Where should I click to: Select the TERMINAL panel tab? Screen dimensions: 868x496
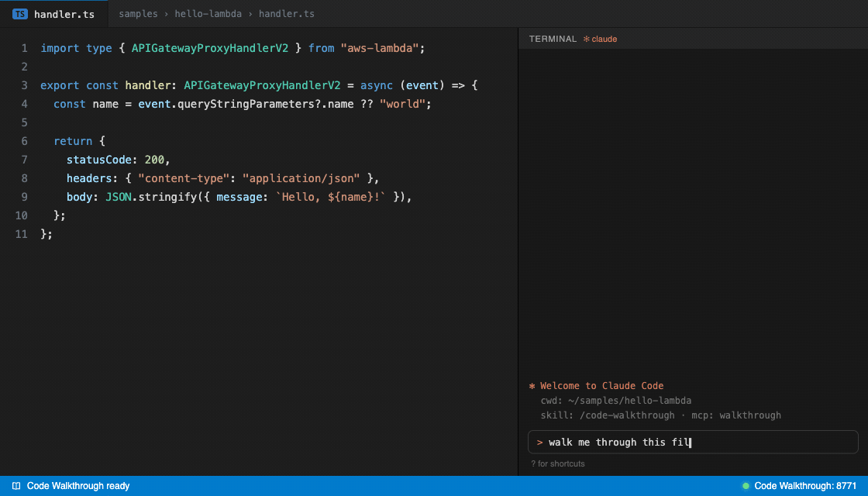pyautogui.click(x=553, y=39)
